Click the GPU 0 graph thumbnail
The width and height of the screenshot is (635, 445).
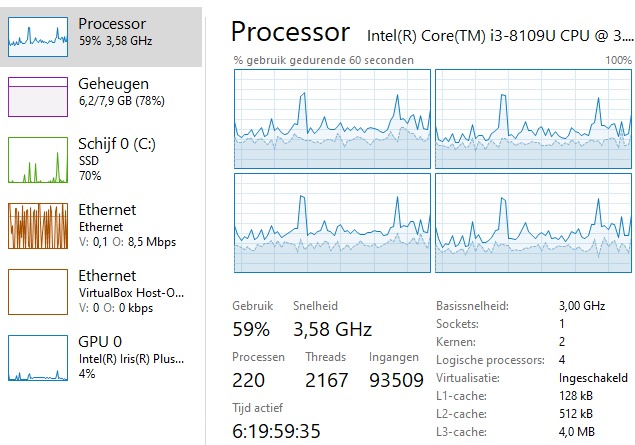coord(38,357)
